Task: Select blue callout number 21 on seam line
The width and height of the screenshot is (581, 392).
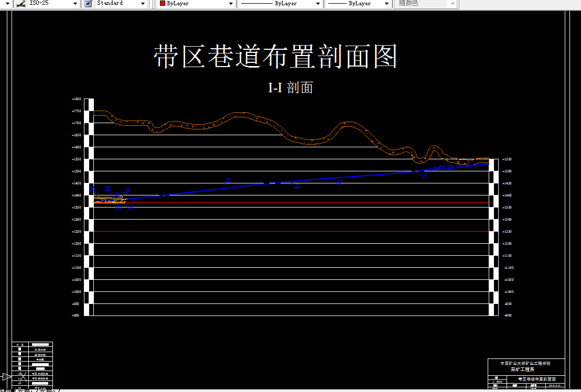Action: tap(228, 181)
